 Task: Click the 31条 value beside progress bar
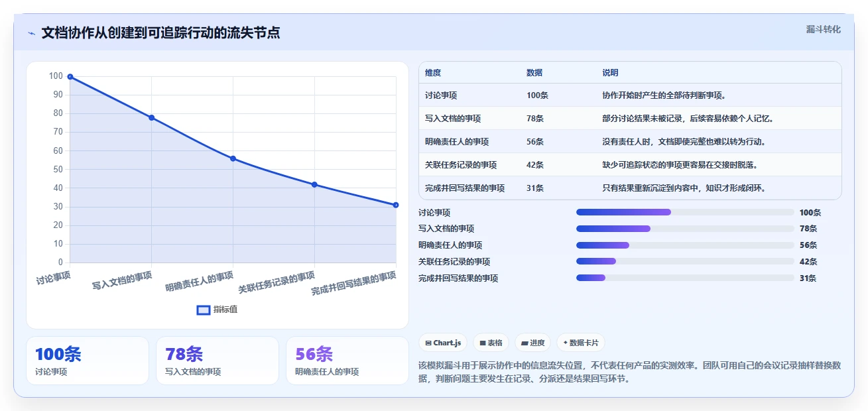[808, 278]
